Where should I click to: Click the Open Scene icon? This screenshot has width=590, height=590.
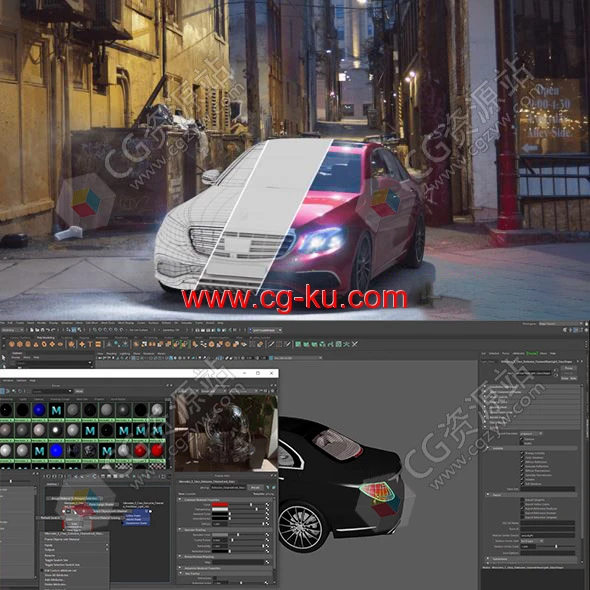[37, 330]
